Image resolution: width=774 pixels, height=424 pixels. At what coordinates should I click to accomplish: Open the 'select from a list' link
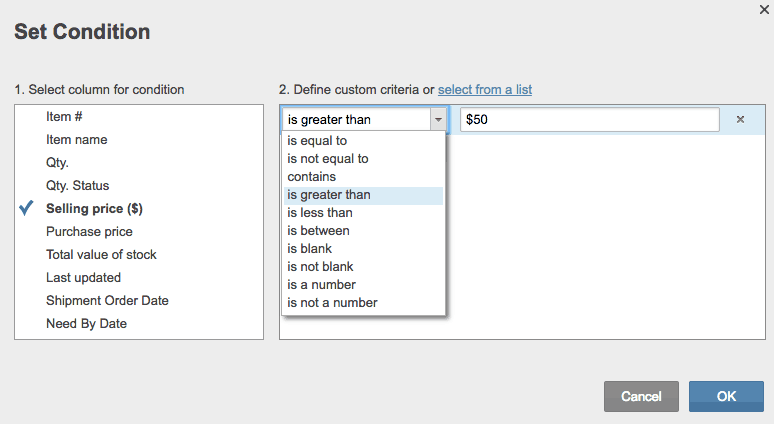click(x=485, y=90)
